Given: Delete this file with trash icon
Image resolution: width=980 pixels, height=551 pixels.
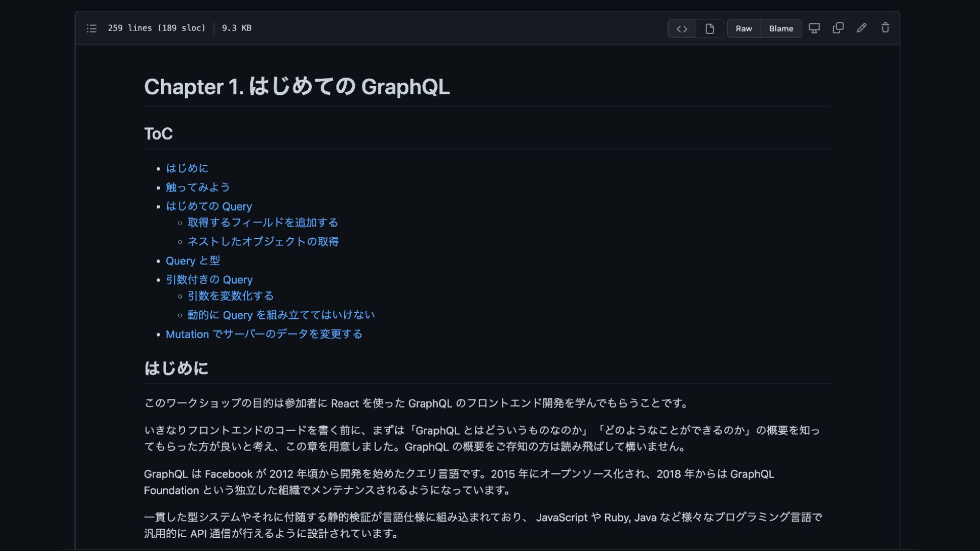Looking at the screenshot, I should click(x=885, y=28).
